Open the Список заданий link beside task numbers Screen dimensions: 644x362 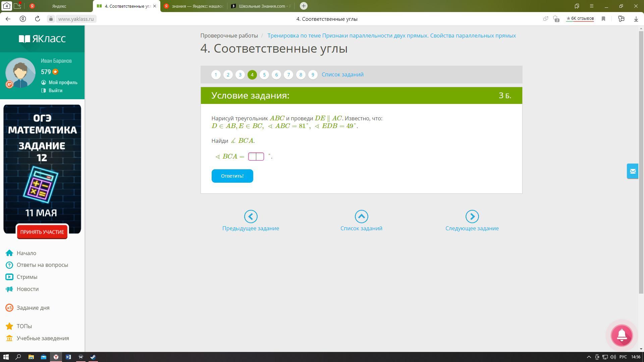[x=342, y=74]
